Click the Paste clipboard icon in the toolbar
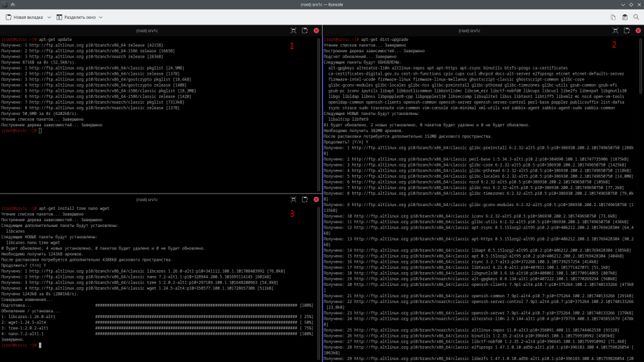This screenshot has width=644, height=362. [625, 17]
